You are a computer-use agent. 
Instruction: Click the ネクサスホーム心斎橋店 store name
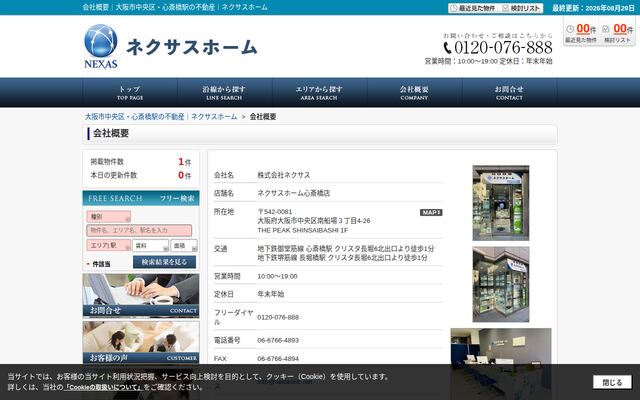293,193
